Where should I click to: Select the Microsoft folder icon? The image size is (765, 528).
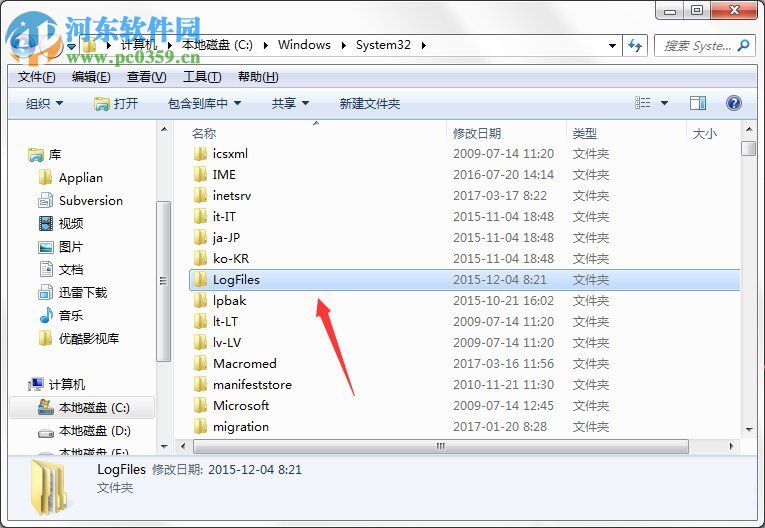click(200, 406)
